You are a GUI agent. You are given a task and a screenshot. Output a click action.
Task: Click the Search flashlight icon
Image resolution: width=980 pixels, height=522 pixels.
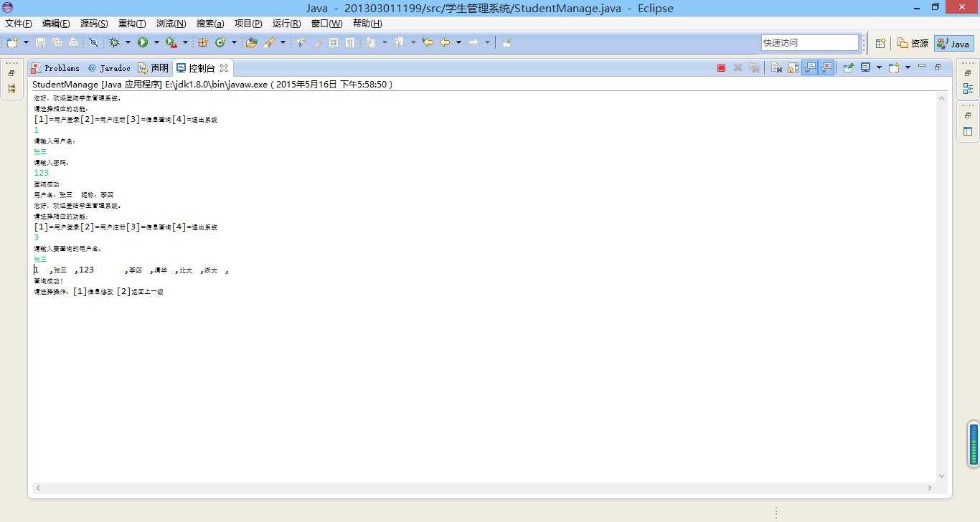coord(269,42)
